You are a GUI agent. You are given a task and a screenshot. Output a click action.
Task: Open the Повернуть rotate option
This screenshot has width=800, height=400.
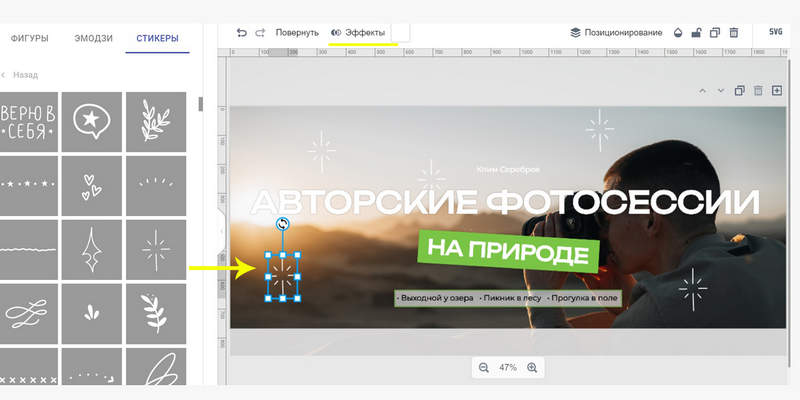(x=297, y=33)
